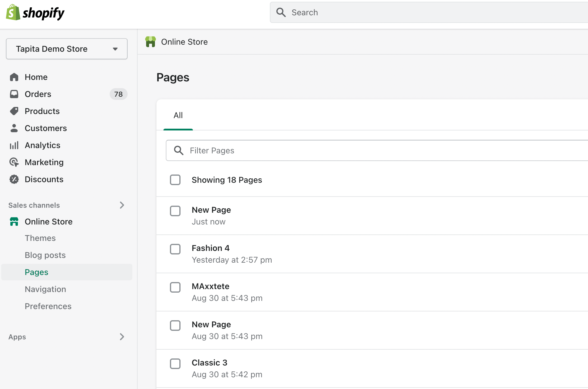This screenshot has height=389, width=588.
Task: Click the Discounts percent badge icon
Action: pos(14,179)
